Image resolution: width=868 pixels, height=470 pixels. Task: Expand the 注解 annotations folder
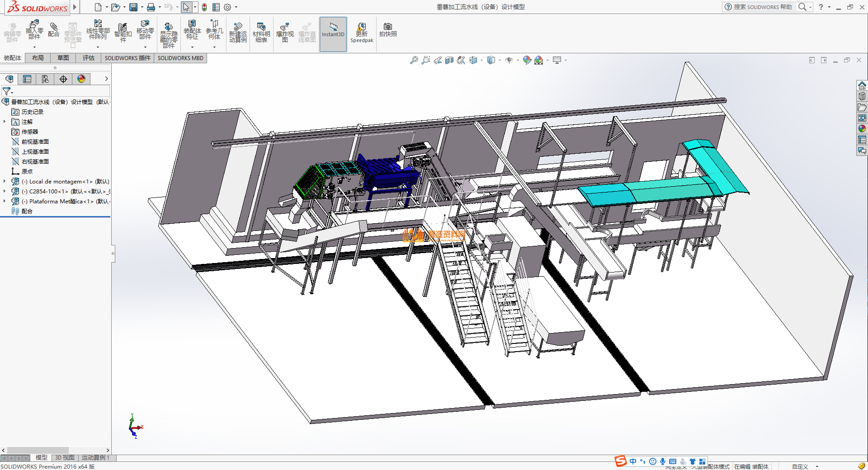5,122
